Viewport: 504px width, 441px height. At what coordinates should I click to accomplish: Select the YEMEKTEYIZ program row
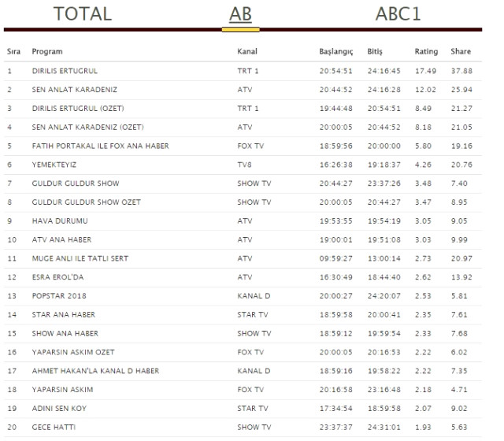pos(243,165)
